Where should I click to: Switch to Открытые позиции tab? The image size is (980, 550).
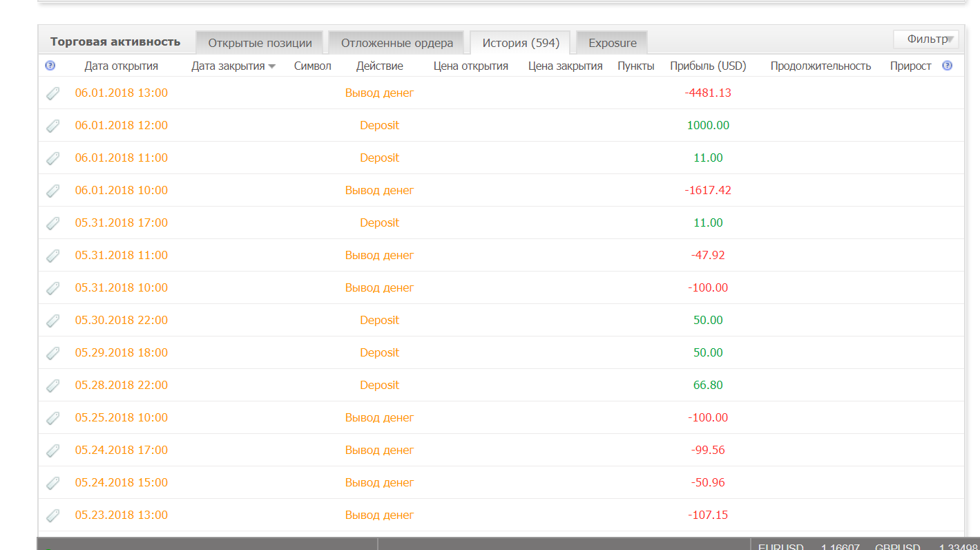pos(260,43)
